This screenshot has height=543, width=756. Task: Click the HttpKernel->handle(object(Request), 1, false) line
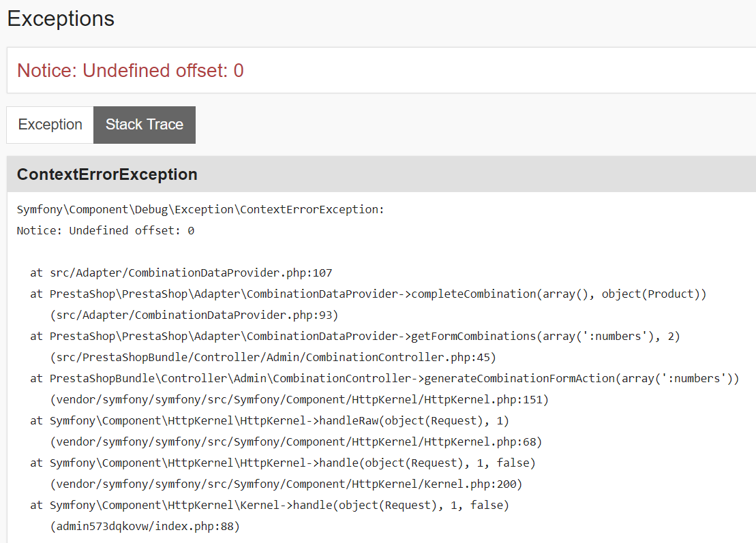pos(282,463)
